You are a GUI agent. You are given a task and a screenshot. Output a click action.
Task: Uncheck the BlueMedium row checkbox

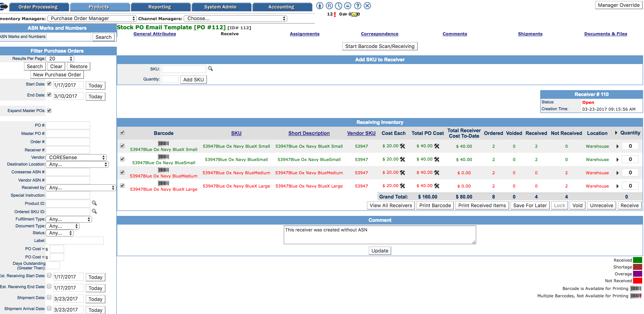(x=122, y=172)
